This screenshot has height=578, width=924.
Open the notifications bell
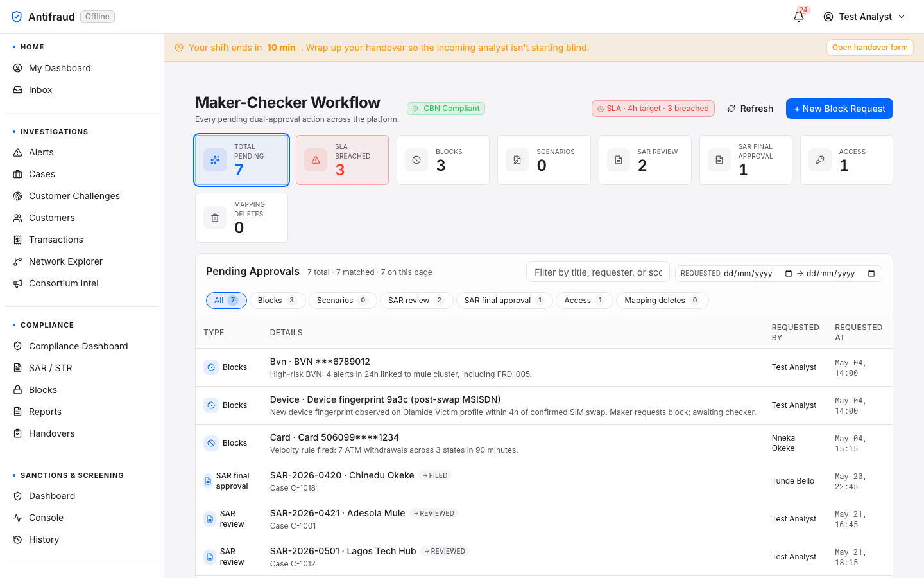click(x=799, y=17)
